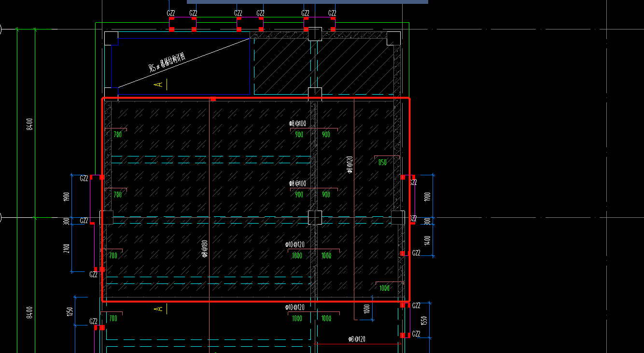Image resolution: width=644 pixels, height=353 pixels.
Task: Select the second φ8@100 annotation above grid axis
Action: coord(297,184)
